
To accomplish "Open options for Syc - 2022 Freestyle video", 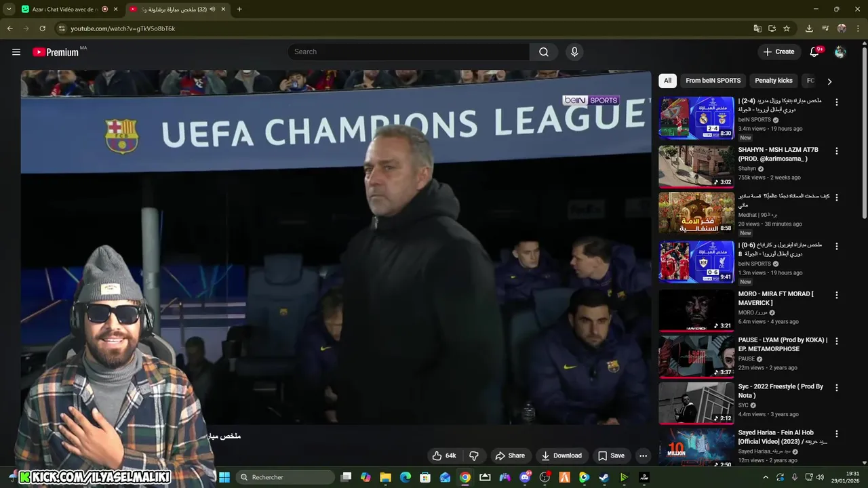I will tap(836, 388).
